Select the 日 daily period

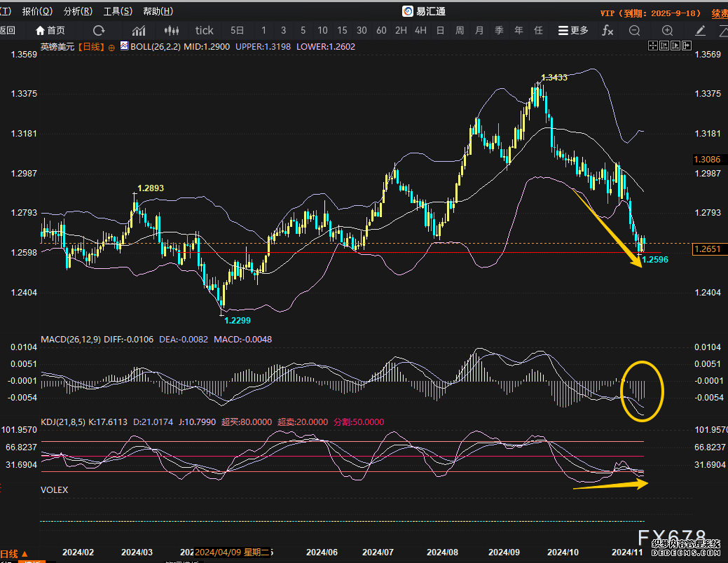click(x=440, y=31)
